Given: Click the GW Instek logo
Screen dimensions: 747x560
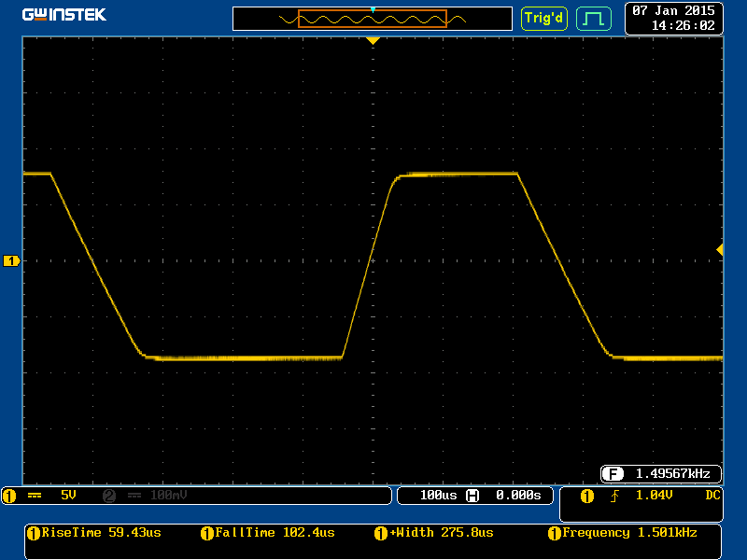Looking at the screenshot, I should [x=64, y=15].
